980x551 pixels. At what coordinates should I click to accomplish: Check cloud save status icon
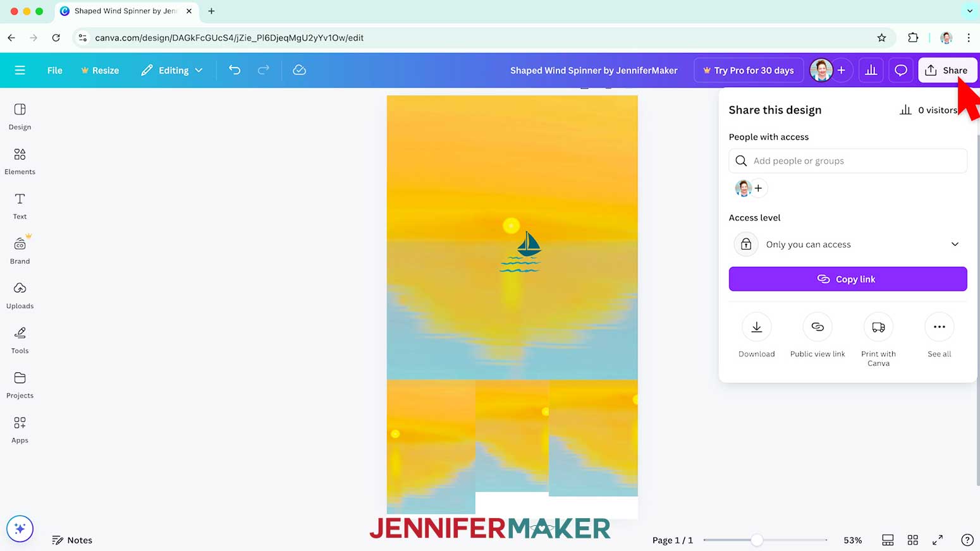tap(300, 70)
